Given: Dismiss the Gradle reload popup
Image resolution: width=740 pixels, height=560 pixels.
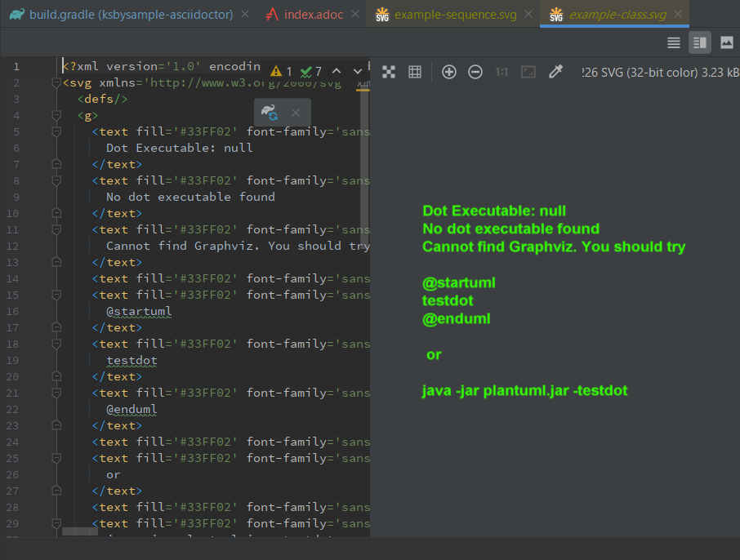Looking at the screenshot, I should pos(296,113).
